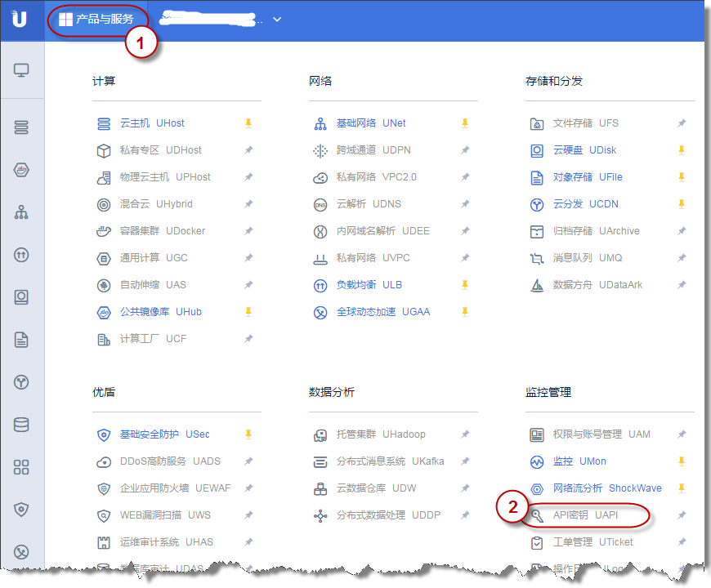Unpin 云主机 UHost from sidebar
The width and height of the screenshot is (711, 588).
tap(248, 123)
